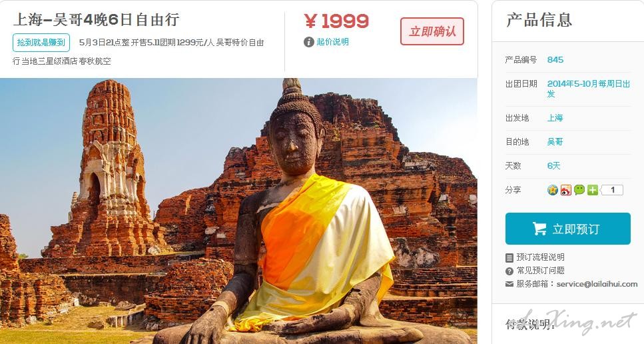
Task: Click the 抢到就是赚到 promo tag
Action: click(41, 43)
